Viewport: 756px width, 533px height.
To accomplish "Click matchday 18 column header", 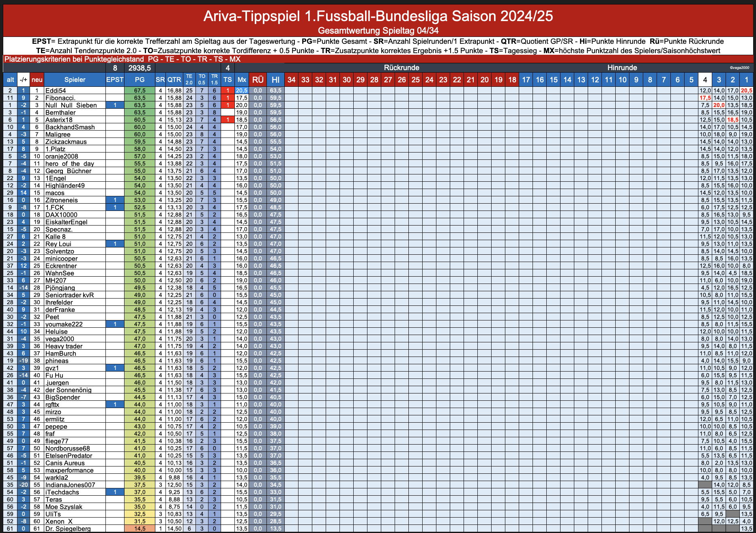I will (x=512, y=80).
